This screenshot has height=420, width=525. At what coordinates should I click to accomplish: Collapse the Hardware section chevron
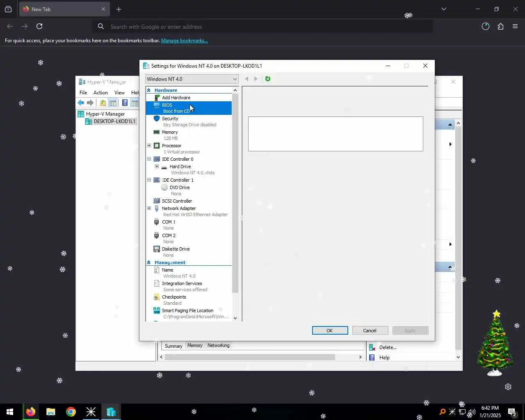click(149, 90)
